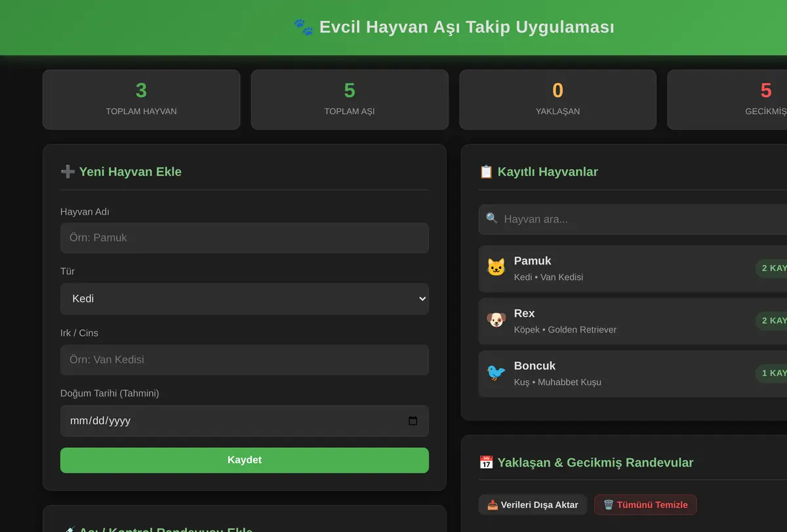787x532 pixels.
Task: Select the Pamuk animal entry
Action: pyautogui.click(x=633, y=269)
